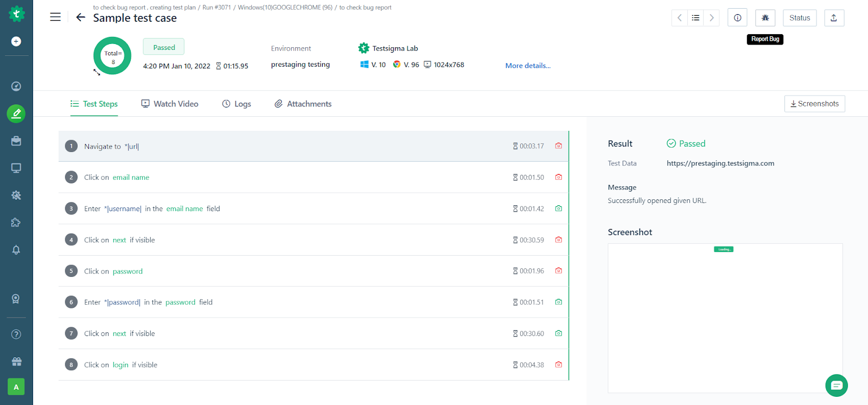
Task: Switch to the Watch Video tab
Action: click(170, 104)
